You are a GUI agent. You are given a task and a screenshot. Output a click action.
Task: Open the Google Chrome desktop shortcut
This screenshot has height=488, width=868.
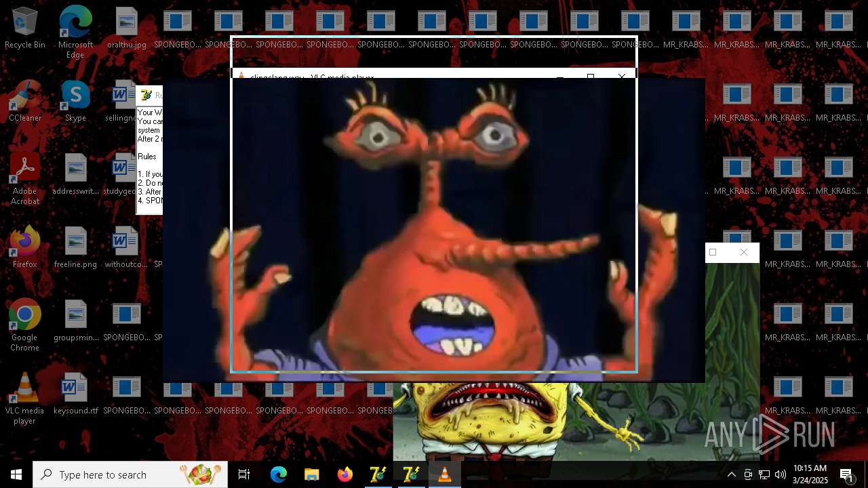[x=25, y=325]
